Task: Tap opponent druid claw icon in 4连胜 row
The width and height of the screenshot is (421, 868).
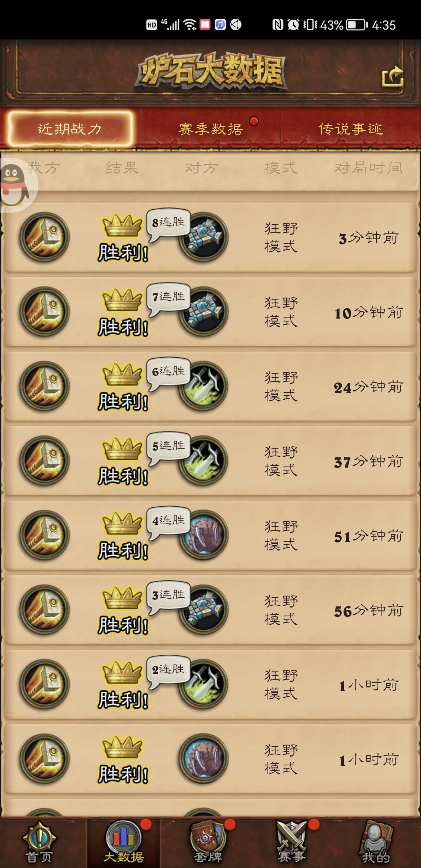Action: pos(204,535)
